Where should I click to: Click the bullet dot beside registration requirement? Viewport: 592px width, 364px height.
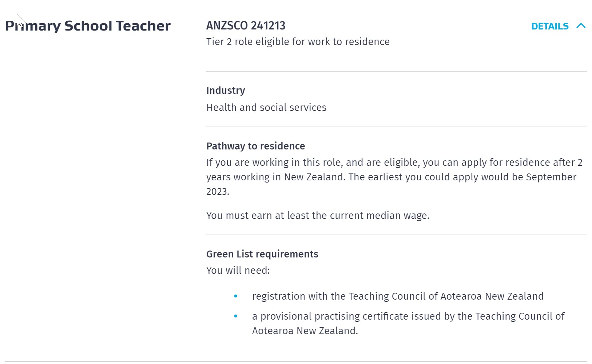pyautogui.click(x=236, y=296)
